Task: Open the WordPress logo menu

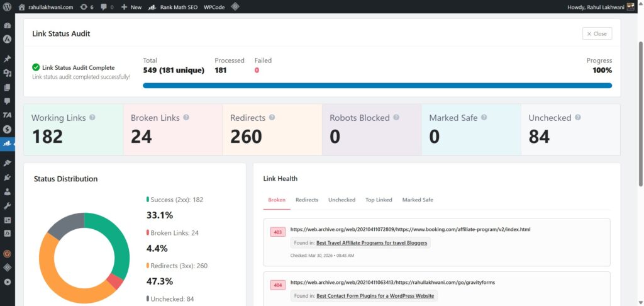Action: click(8, 7)
